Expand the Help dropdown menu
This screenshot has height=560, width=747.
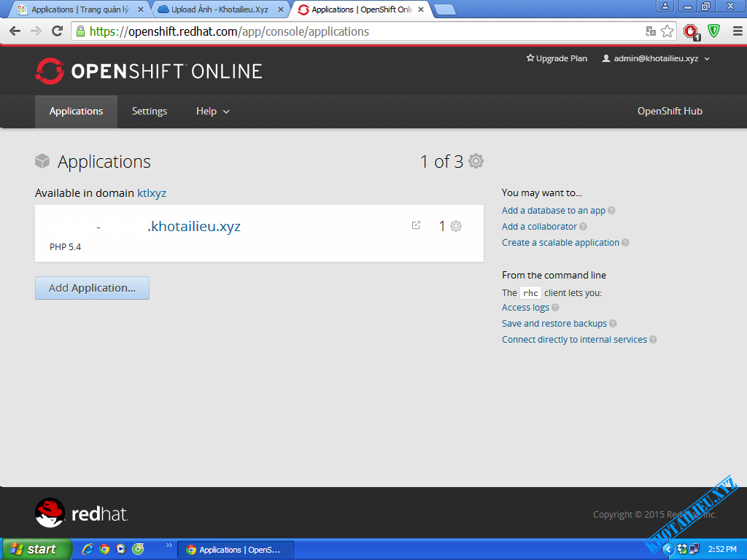(x=212, y=112)
